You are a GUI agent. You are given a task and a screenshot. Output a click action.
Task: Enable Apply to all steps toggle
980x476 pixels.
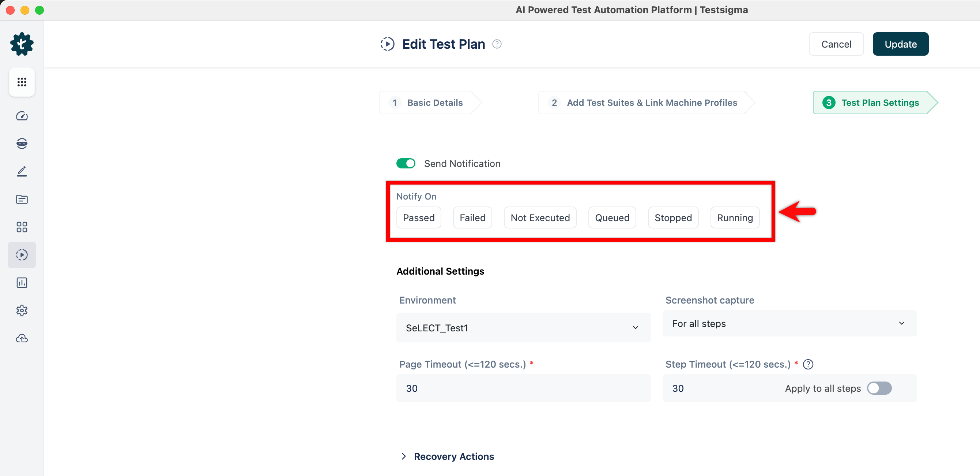click(x=879, y=388)
